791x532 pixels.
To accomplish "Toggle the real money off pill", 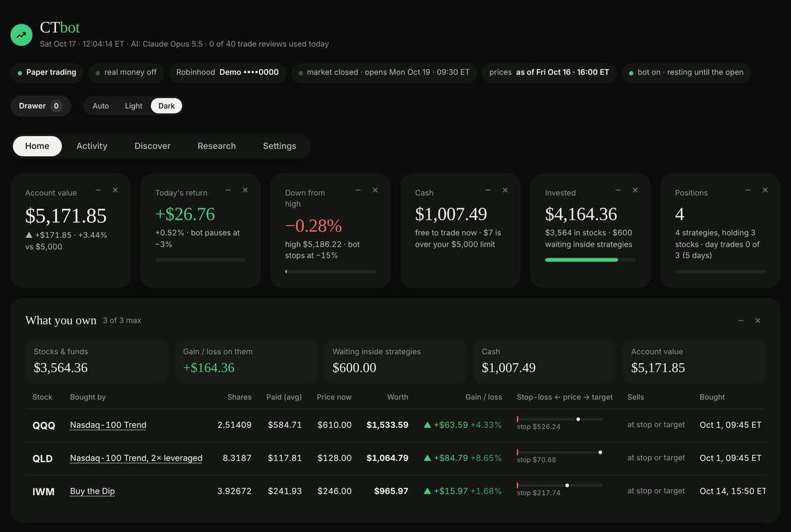I will 127,73.
